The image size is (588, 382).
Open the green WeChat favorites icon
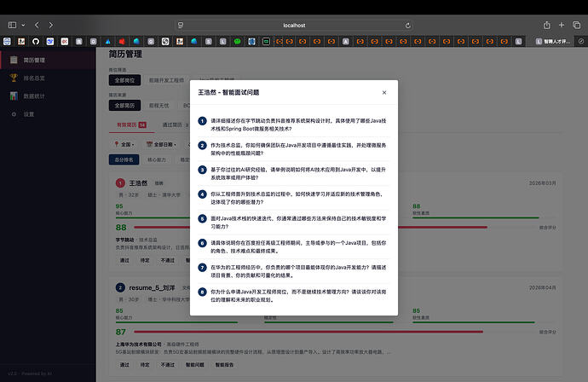coord(237,41)
